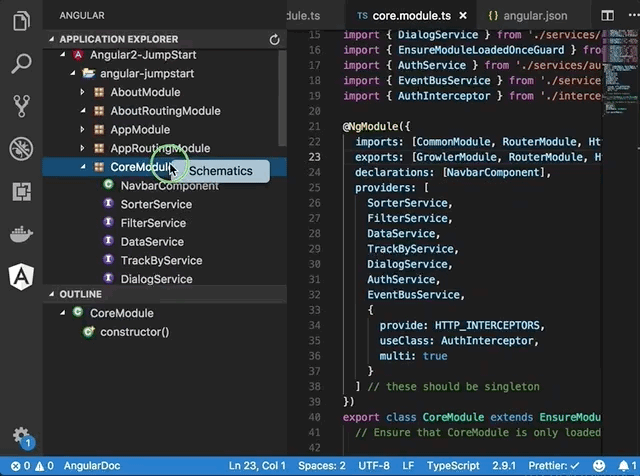Image resolution: width=640 pixels, height=476 pixels.
Task: Select constructor() in the Outline
Action: [135, 332]
